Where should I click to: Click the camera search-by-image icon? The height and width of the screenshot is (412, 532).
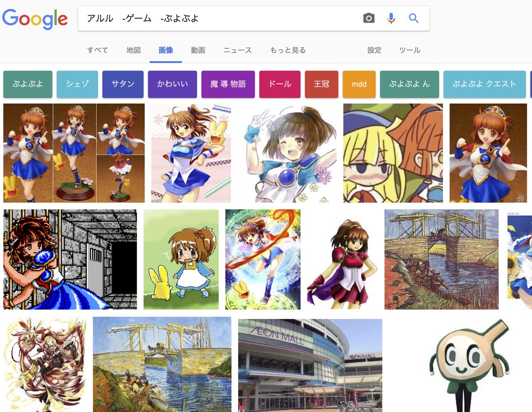pos(369,18)
